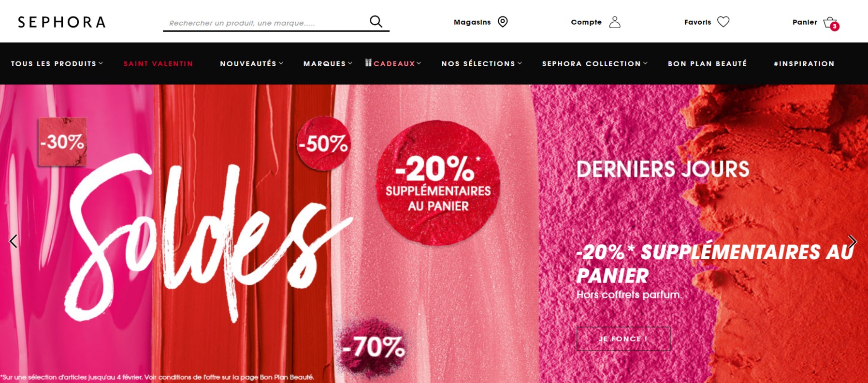868x383 pixels.
Task: Go to previous banner slide arrow
Action: pyautogui.click(x=14, y=241)
